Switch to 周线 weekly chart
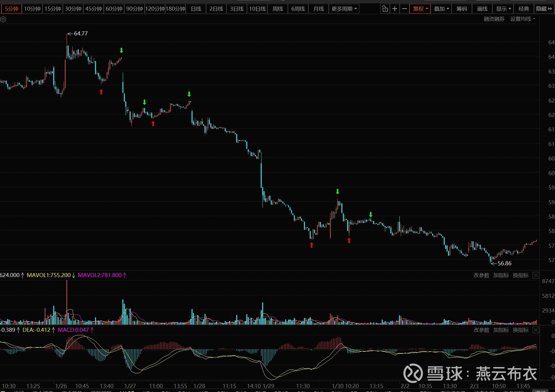The width and height of the screenshot is (555, 392). (277, 9)
